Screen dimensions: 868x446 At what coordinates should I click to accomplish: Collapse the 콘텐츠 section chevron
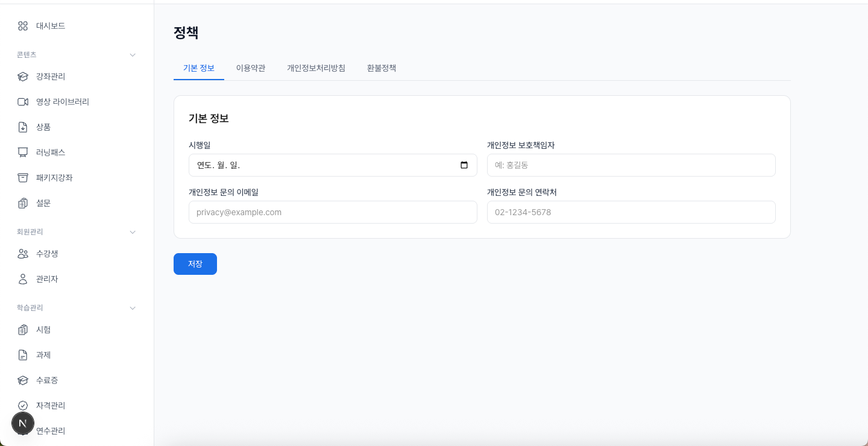coord(133,55)
